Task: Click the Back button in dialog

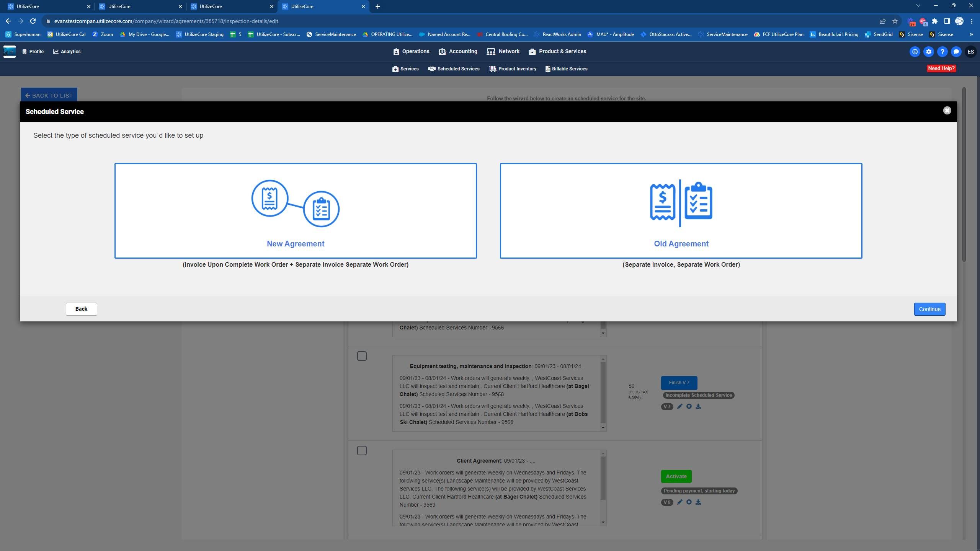Action: pos(81,309)
